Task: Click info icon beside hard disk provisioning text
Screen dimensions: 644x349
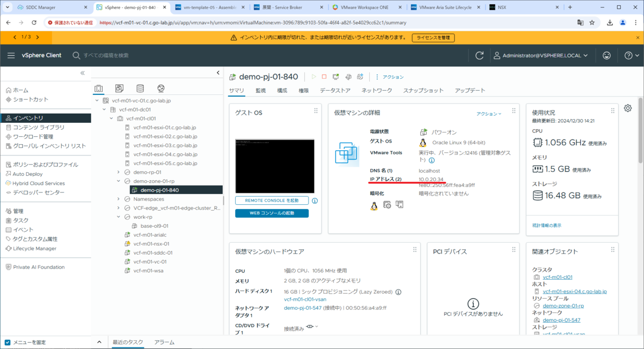Action: point(399,292)
